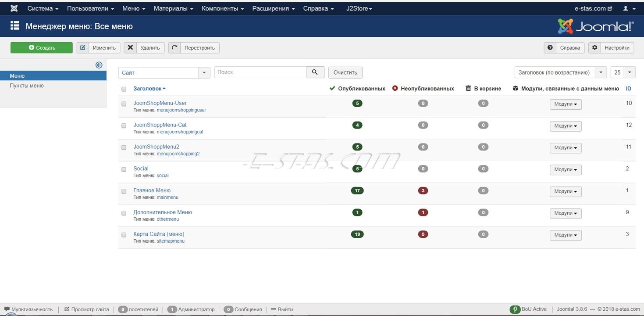Click the Справка help button in toolbar
The height and width of the screenshot is (316, 644).
coord(564,48)
